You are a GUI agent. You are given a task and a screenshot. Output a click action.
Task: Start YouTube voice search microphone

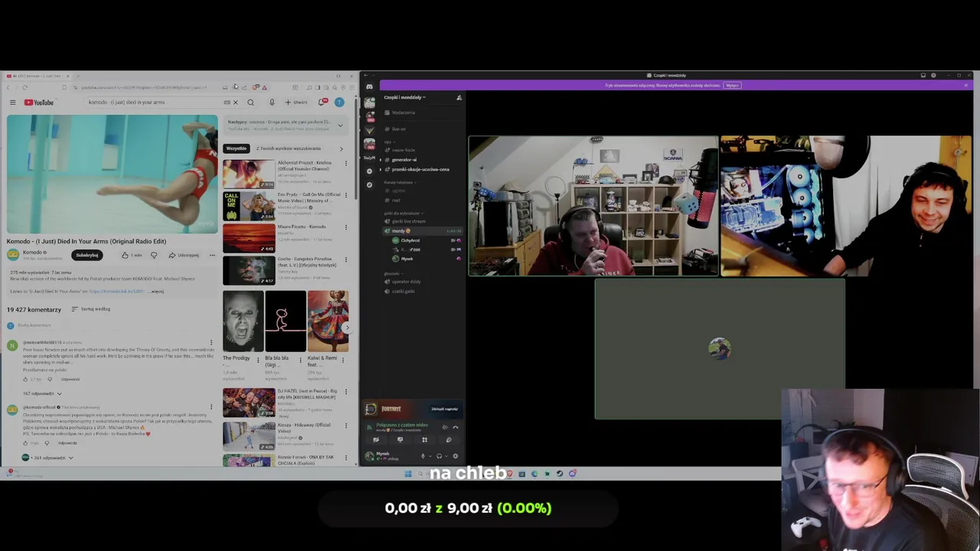272,103
